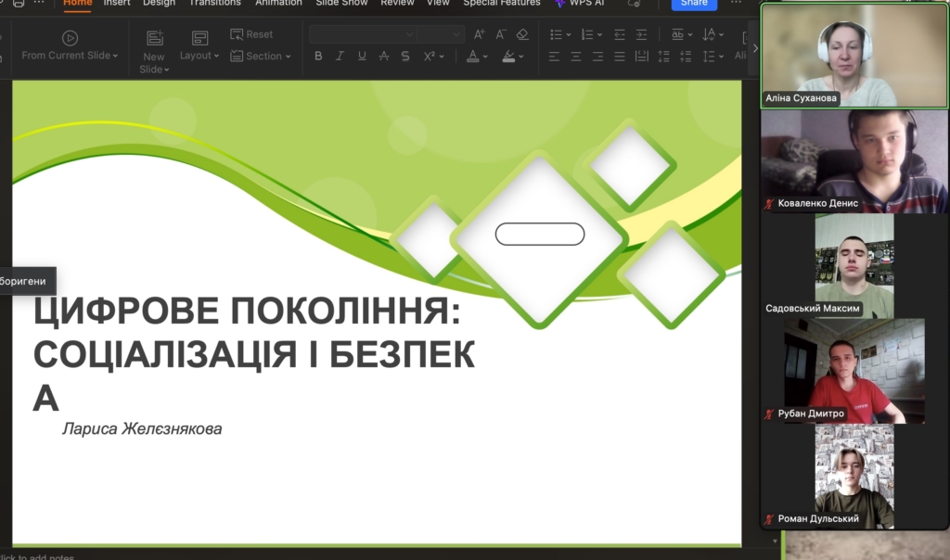This screenshot has width=950, height=560.
Task: Toggle bold formatting
Action: [x=318, y=57]
